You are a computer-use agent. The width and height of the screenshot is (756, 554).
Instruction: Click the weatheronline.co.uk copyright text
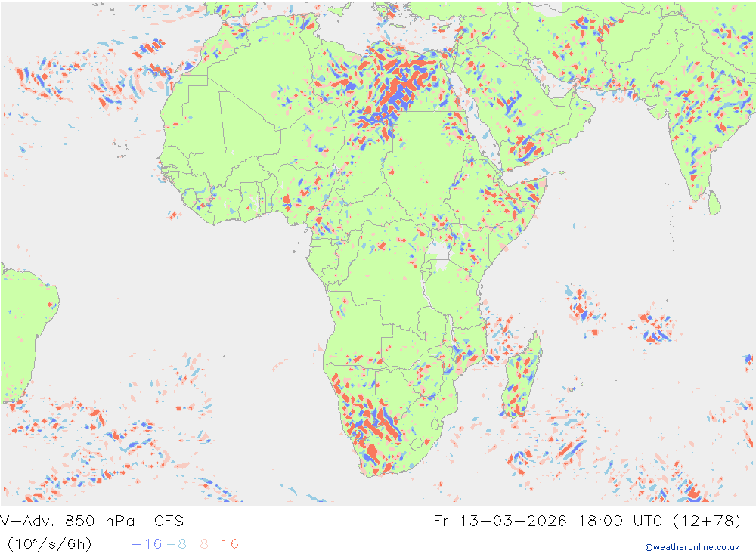(692, 547)
